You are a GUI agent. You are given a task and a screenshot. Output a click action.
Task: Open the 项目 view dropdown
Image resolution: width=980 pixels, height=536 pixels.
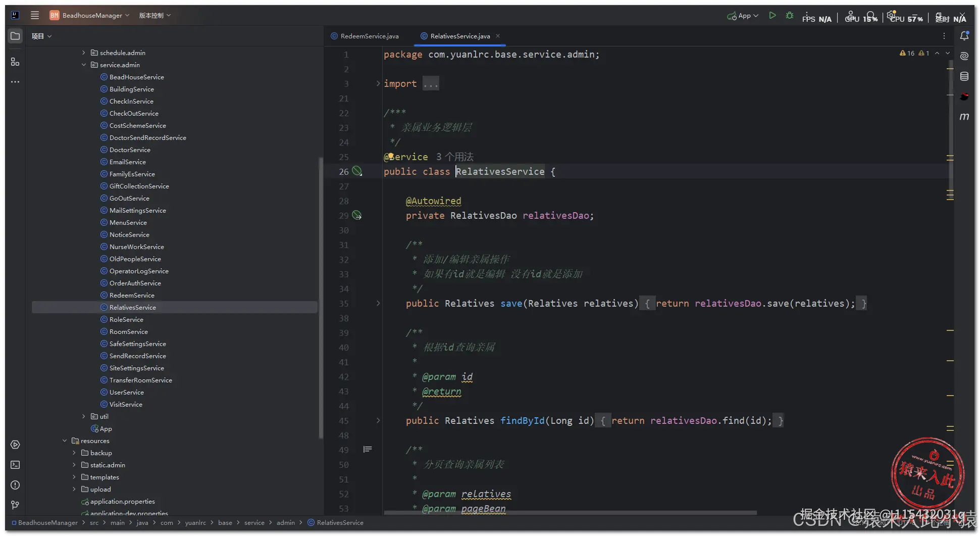tap(41, 36)
